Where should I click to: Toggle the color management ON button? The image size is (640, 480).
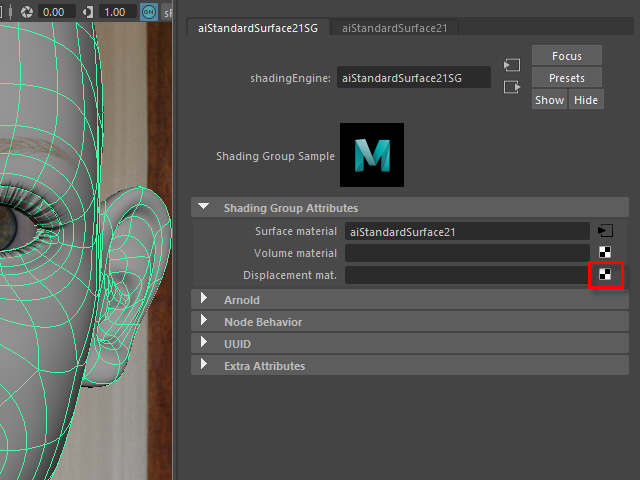149,12
